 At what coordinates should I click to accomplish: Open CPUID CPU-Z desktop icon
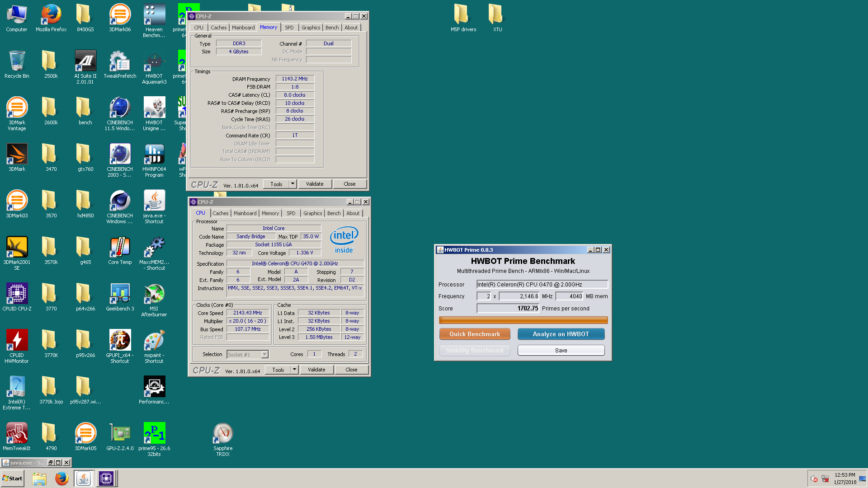pyautogui.click(x=17, y=297)
